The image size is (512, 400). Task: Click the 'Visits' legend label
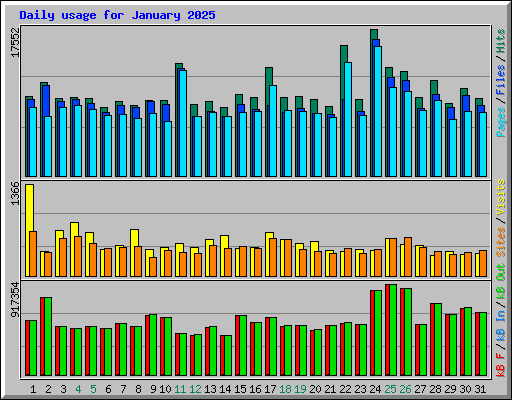[x=501, y=197]
